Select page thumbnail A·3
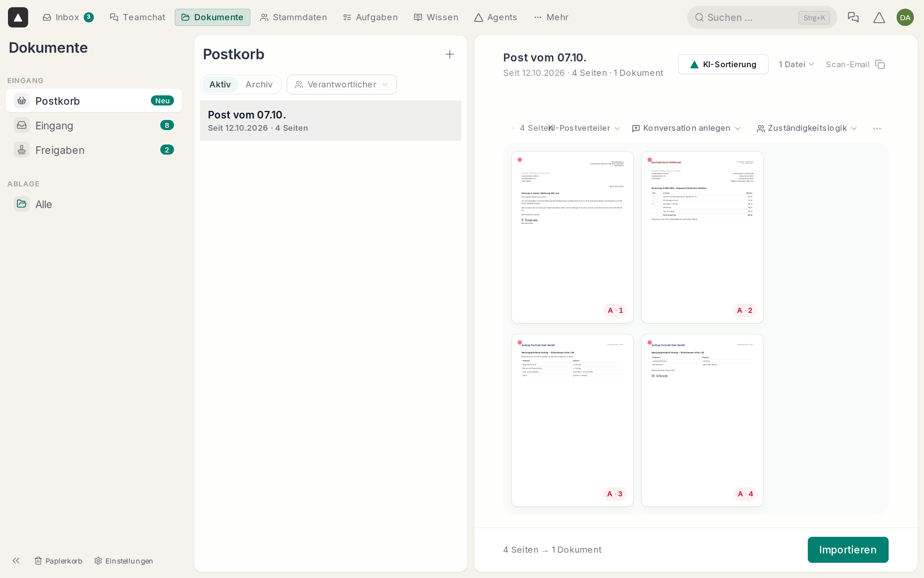Viewport: 924px width, 578px height. coord(572,420)
